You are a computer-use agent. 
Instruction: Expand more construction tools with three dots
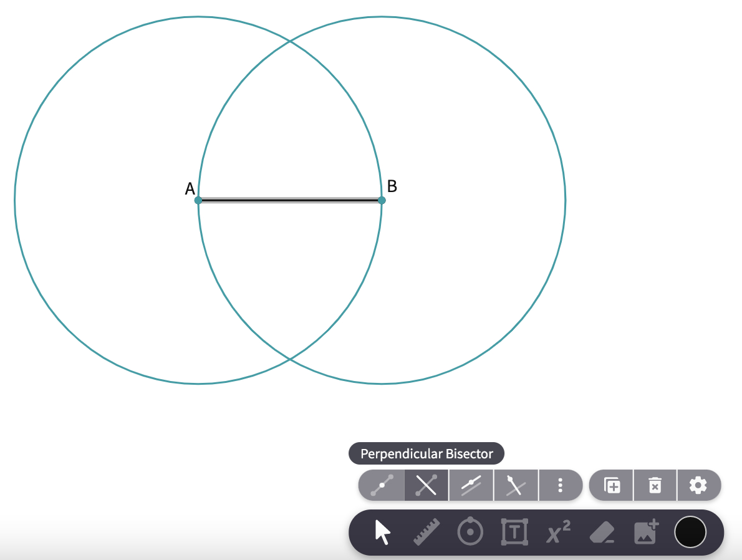561,485
